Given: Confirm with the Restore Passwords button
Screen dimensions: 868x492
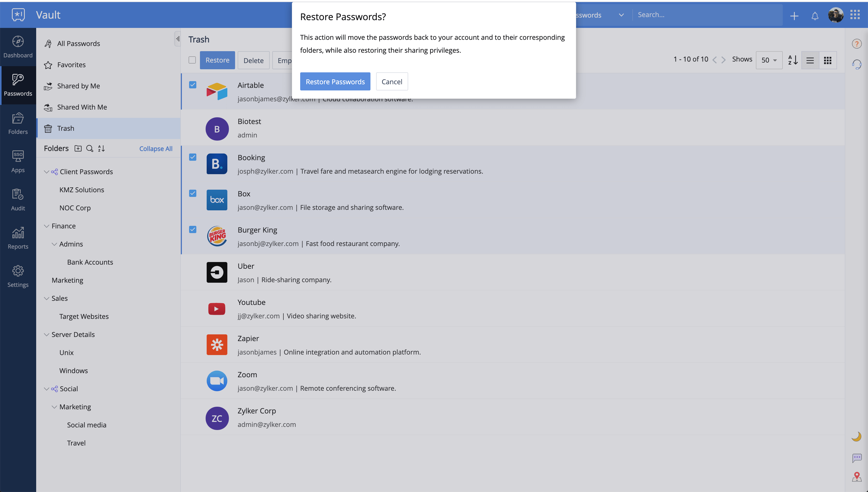Looking at the screenshot, I should (x=335, y=81).
